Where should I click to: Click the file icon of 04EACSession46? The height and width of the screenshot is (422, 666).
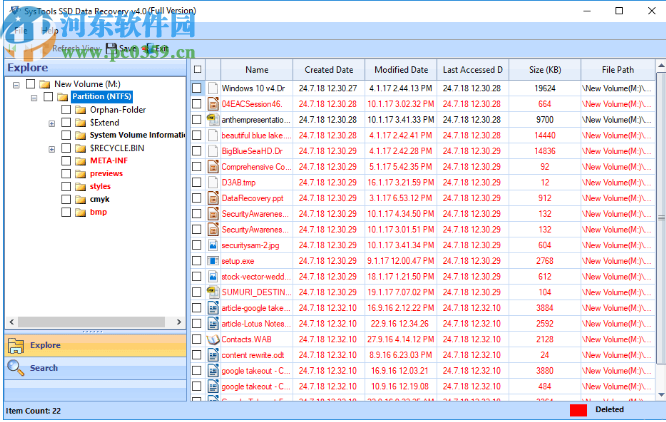pyautogui.click(x=213, y=104)
